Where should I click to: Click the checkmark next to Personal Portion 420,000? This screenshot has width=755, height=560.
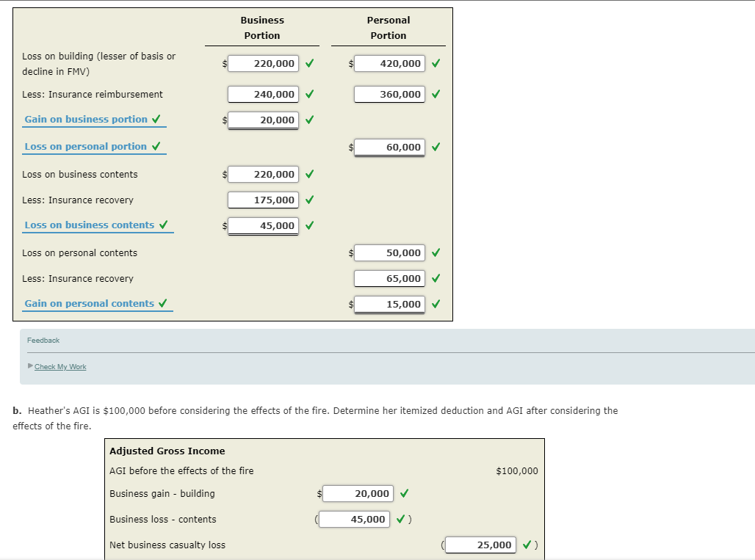[436, 63]
